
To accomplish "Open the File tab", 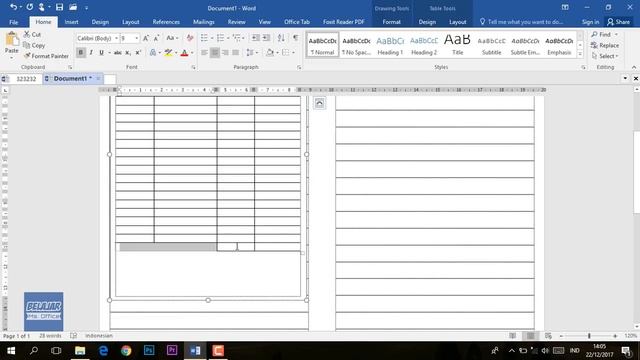I will [13, 22].
